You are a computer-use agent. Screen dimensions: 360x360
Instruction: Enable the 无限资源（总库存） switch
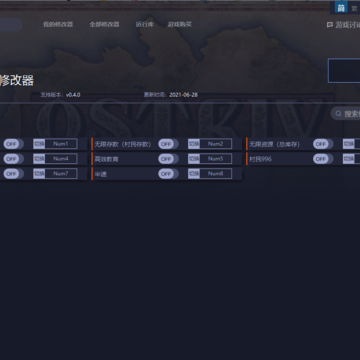(x=323, y=144)
